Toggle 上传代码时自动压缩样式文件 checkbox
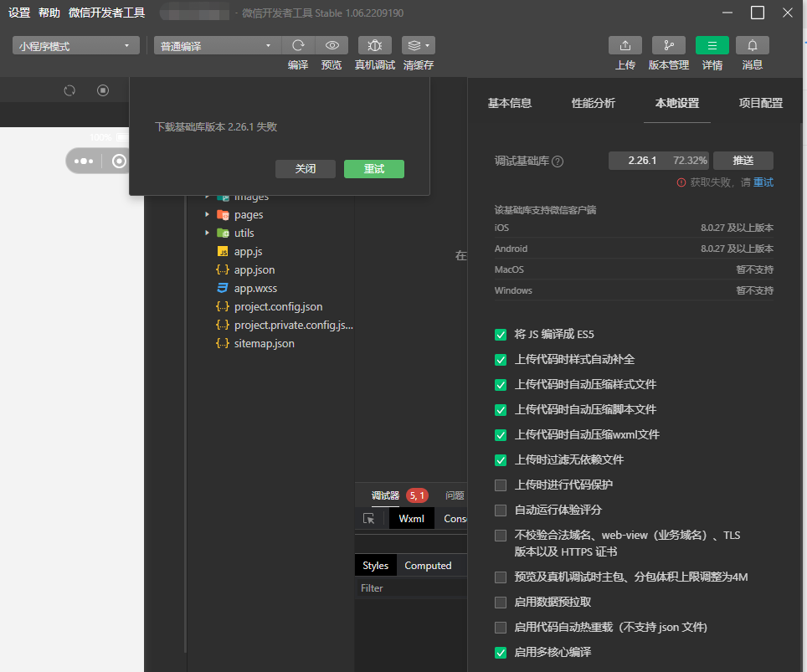807x672 pixels. point(501,385)
